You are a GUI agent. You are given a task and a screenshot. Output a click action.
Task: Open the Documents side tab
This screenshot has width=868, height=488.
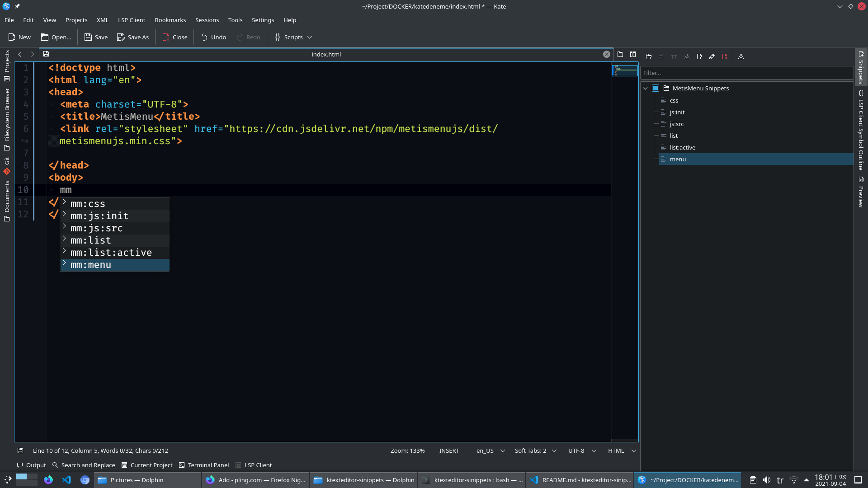point(7,201)
